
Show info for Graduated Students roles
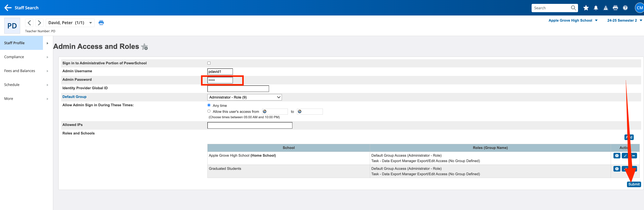617,169
